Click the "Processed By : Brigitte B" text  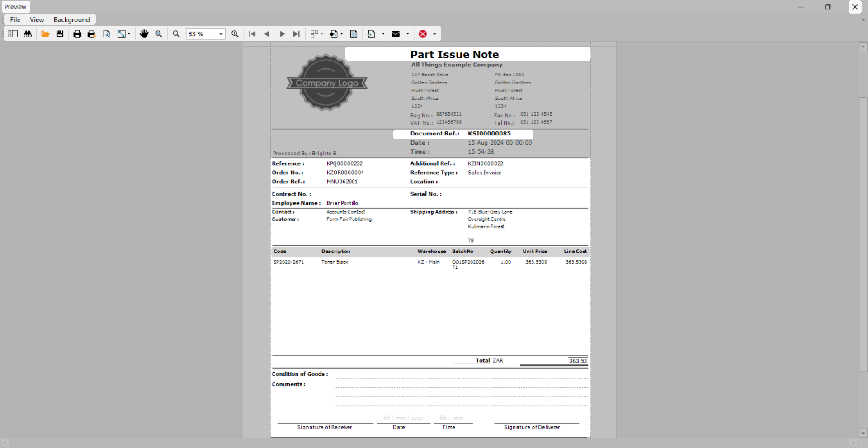(x=305, y=154)
